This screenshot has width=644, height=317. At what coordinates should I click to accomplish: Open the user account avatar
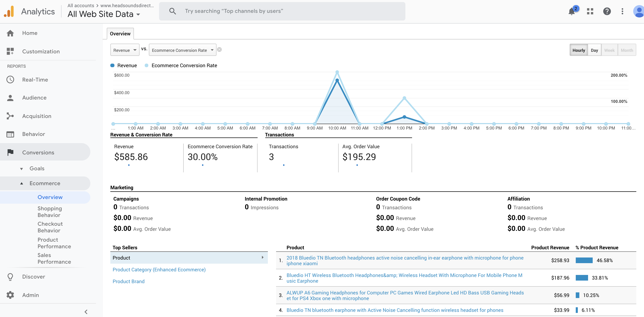pos(639,12)
